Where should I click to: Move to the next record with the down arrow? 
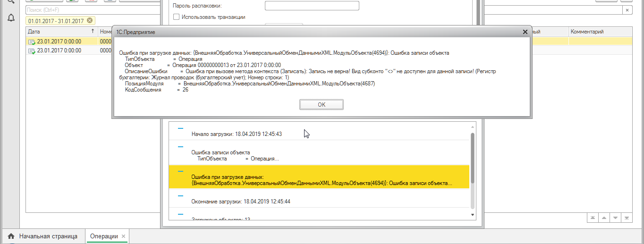[x=615, y=218]
